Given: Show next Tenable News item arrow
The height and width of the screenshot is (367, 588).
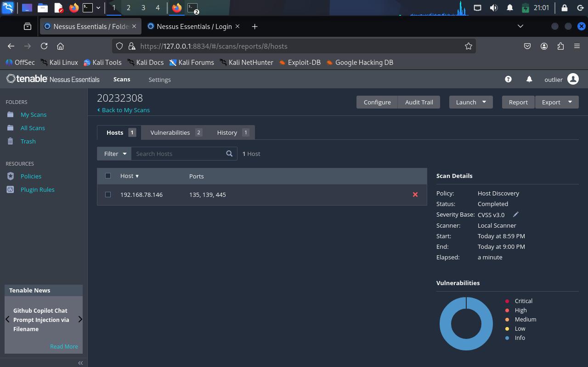Looking at the screenshot, I should coord(80,319).
